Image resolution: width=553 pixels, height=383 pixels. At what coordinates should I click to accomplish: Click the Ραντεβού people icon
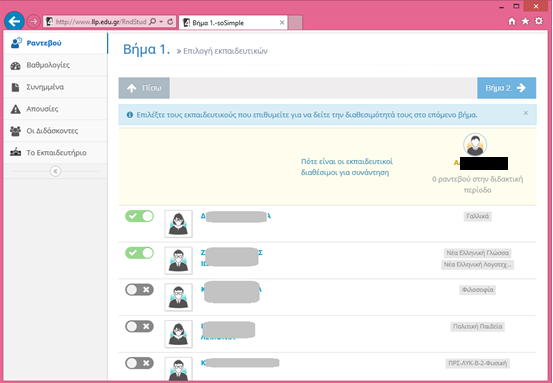click(16, 43)
